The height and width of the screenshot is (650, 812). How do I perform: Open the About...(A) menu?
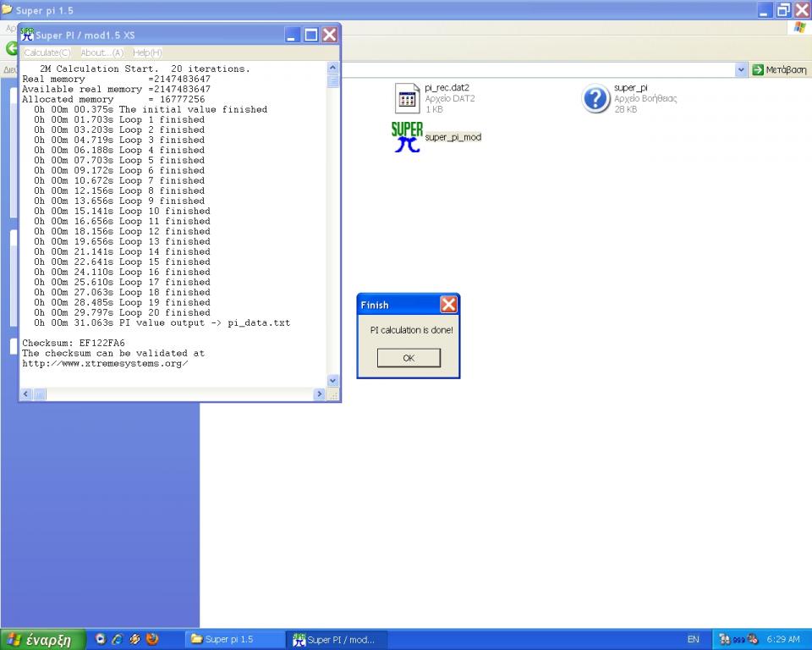tap(101, 52)
